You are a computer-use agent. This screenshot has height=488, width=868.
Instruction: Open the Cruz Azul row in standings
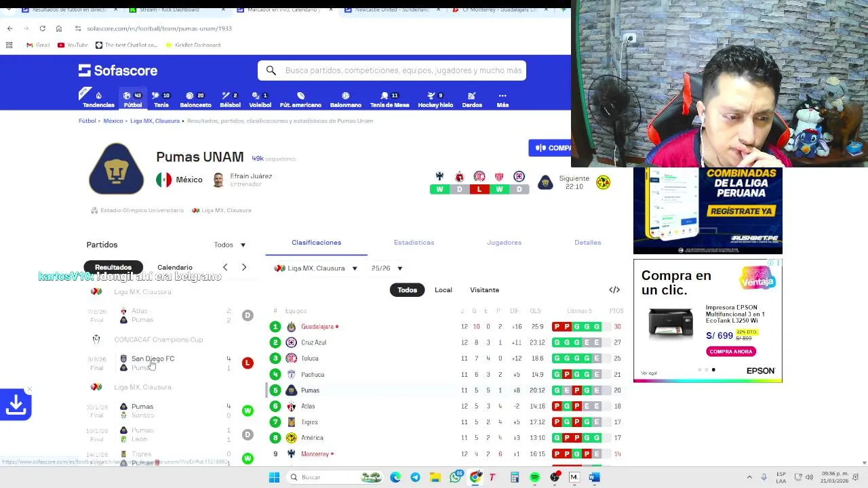pyautogui.click(x=448, y=342)
